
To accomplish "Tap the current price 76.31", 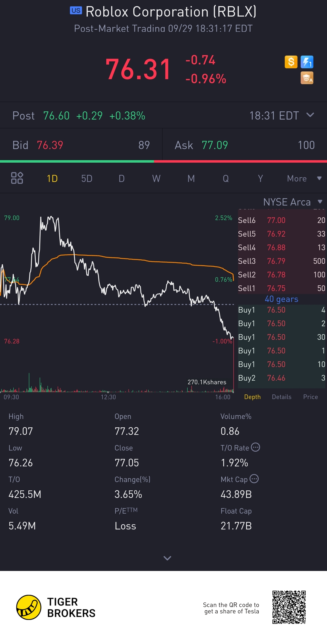I will point(138,69).
